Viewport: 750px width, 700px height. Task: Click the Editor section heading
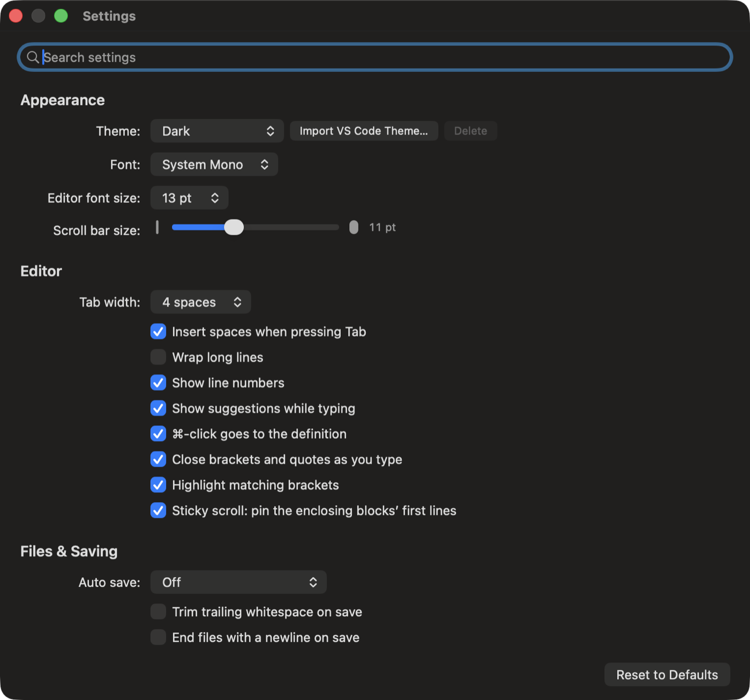click(x=41, y=271)
